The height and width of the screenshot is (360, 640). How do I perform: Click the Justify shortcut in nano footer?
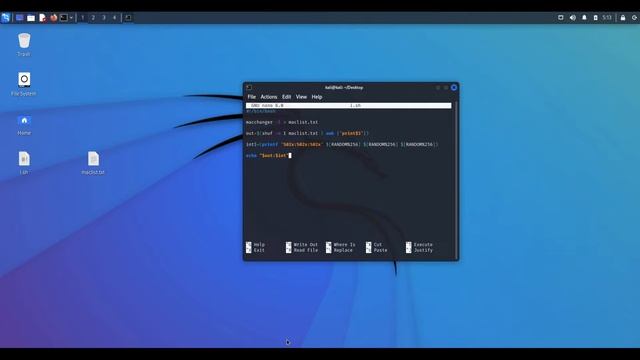pyautogui.click(x=419, y=250)
